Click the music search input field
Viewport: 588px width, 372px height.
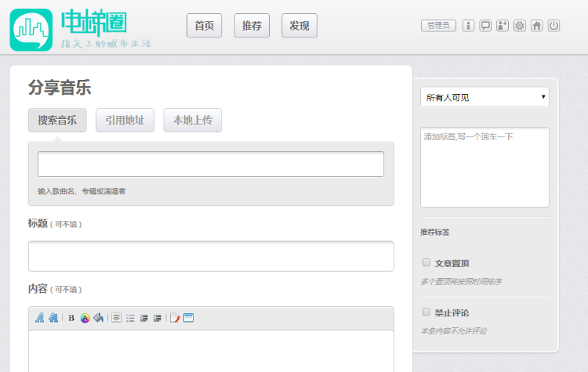(x=211, y=164)
